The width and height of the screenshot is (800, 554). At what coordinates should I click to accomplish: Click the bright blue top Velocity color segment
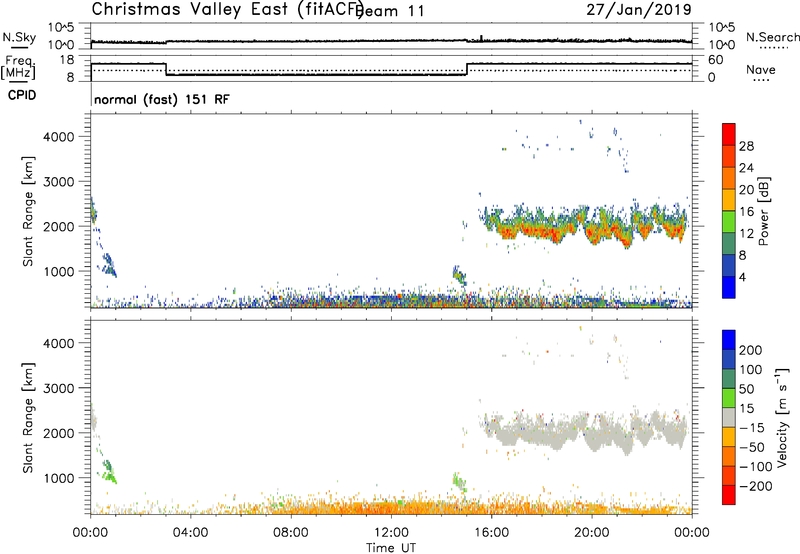pyautogui.click(x=729, y=340)
